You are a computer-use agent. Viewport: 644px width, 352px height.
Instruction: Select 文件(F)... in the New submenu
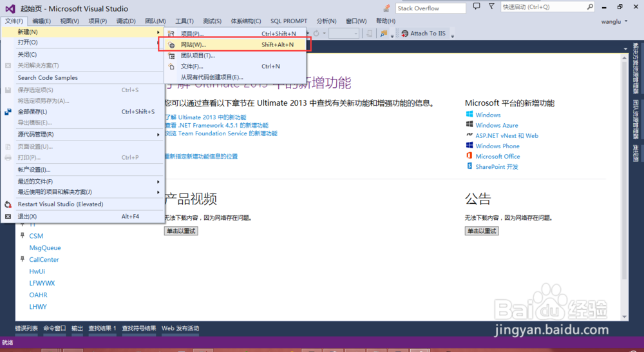tap(235, 66)
